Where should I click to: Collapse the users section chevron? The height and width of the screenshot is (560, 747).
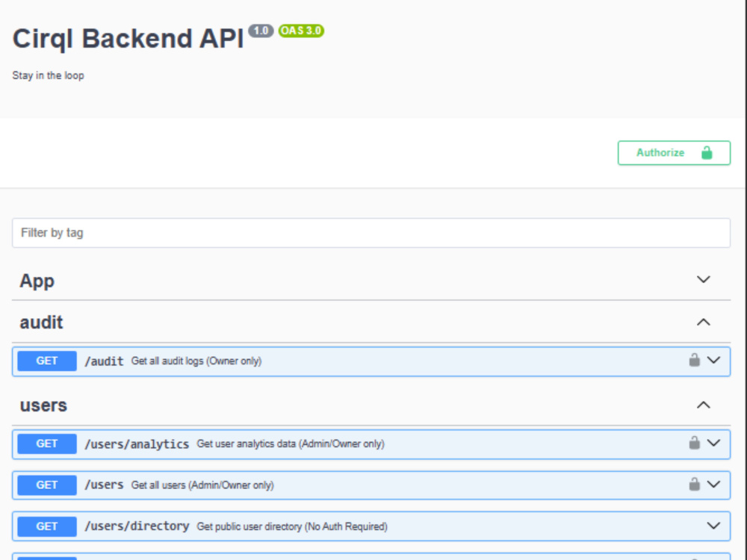[x=703, y=405]
